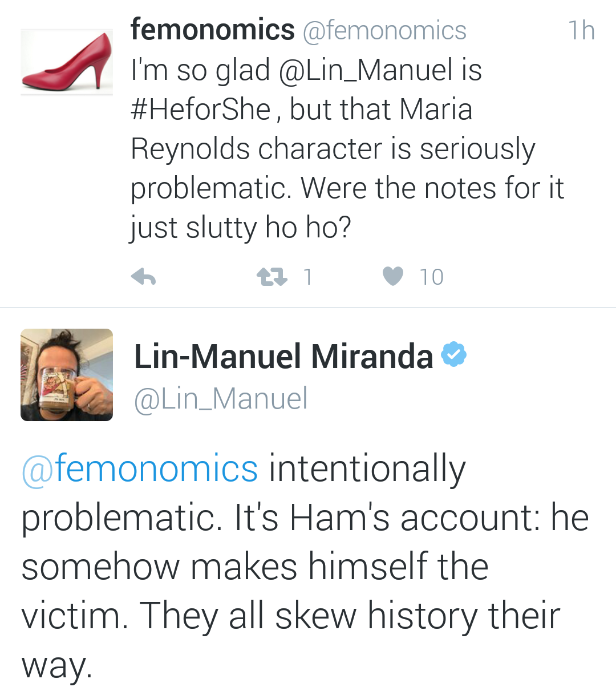The width and height of the screenshot is (616, 695).
Task: Retweet the femonomics tweet
Action: tap(271, 277)
